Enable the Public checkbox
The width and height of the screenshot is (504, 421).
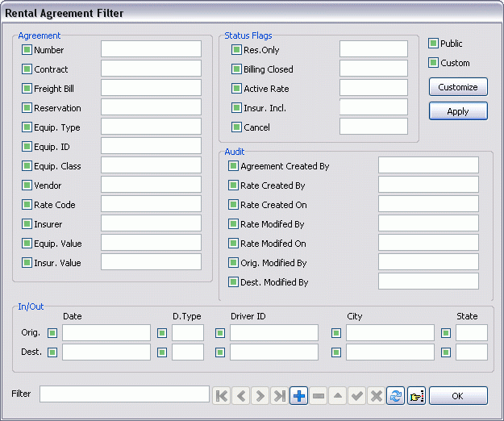[x=433, y=44]
